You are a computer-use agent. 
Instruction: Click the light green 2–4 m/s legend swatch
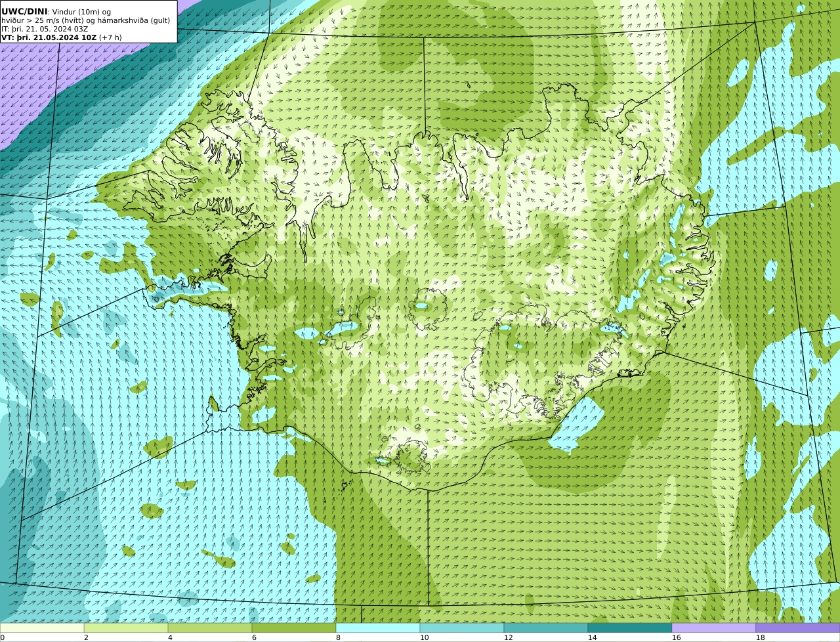126,628
